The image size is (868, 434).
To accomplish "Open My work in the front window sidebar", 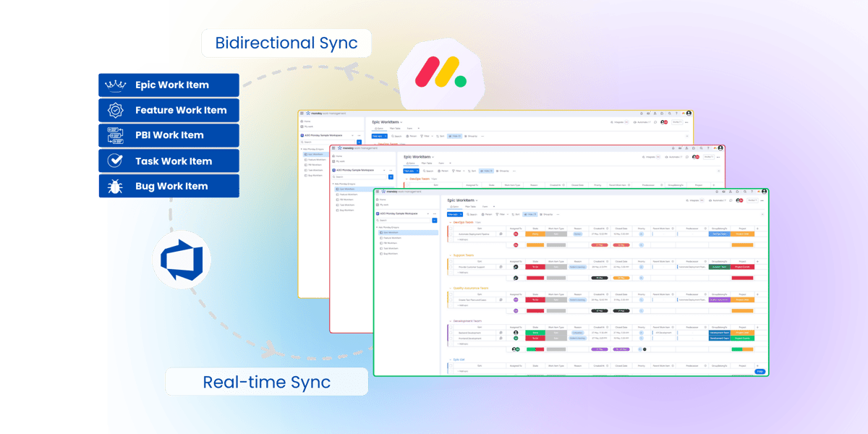I will 381,205.
